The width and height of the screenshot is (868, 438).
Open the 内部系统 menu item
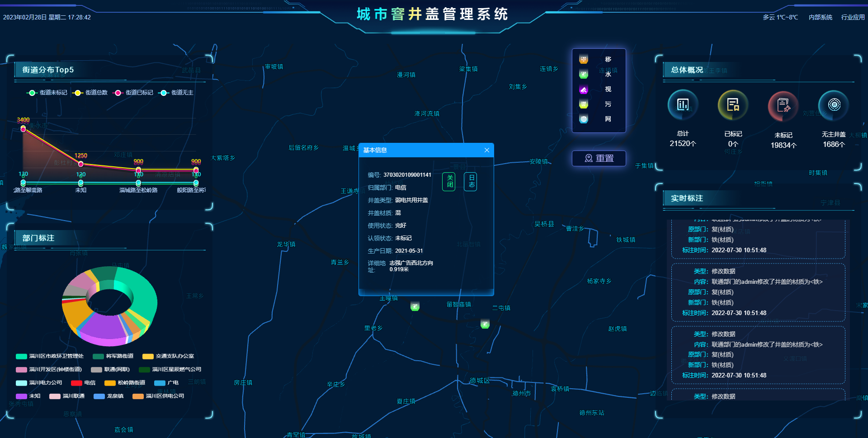click(x=821, y=17)
